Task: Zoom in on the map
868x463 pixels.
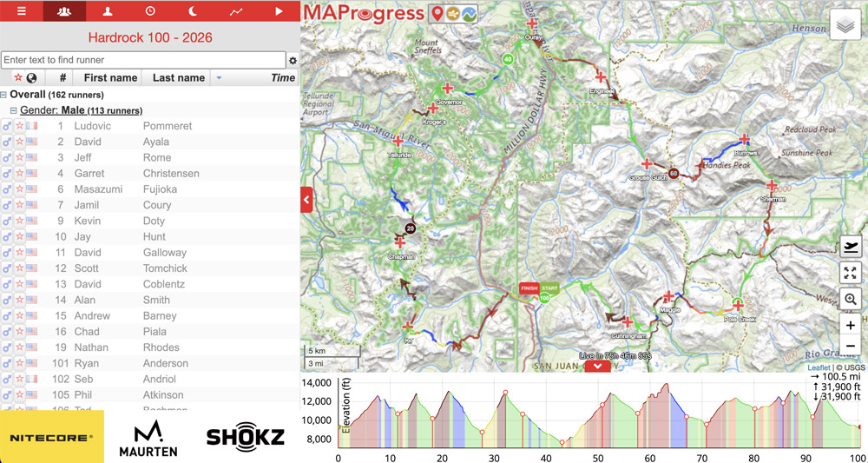Action: click(x=851, y=325)
